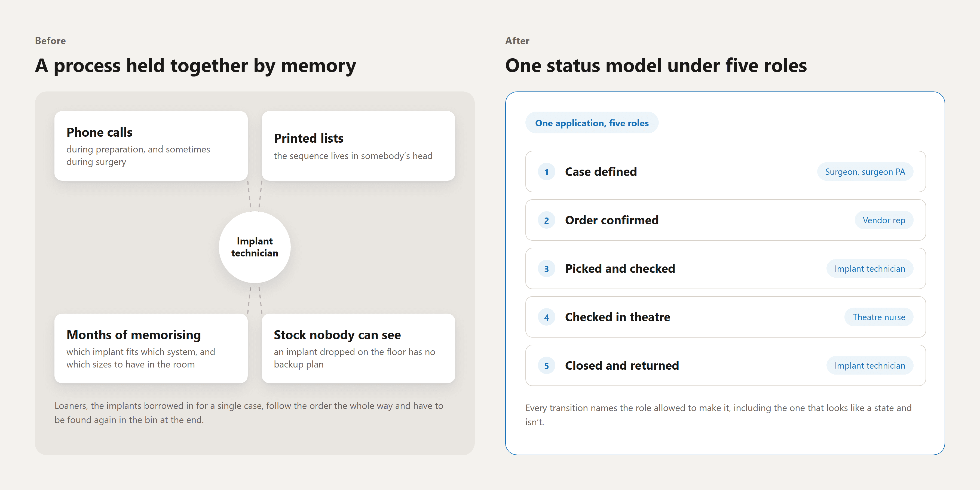Click the 'Months of memorising' card heading
Image resolution: width=980 pixels, height=490 pixels.
[134, 335]
